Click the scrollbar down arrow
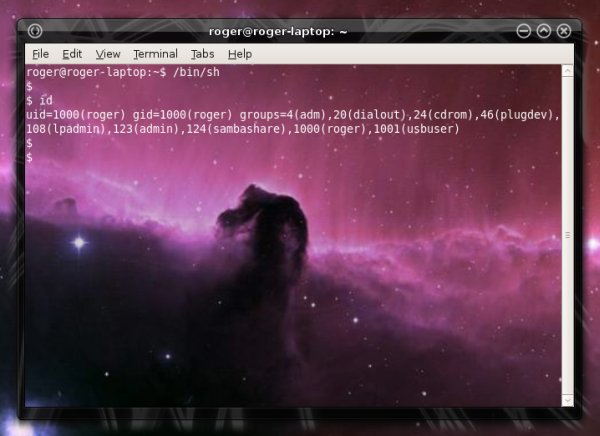The image size is (600, 436). 567,400
